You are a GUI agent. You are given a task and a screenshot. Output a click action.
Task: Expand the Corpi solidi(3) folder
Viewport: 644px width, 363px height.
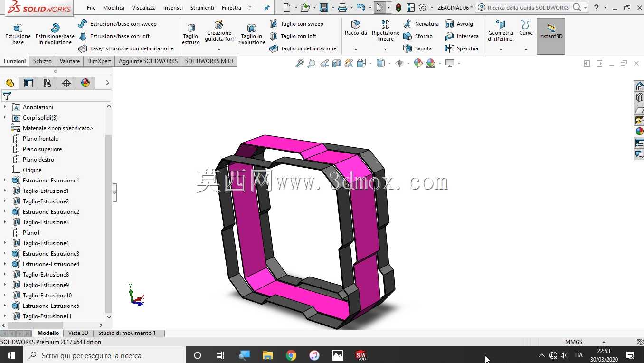(5, 118)
